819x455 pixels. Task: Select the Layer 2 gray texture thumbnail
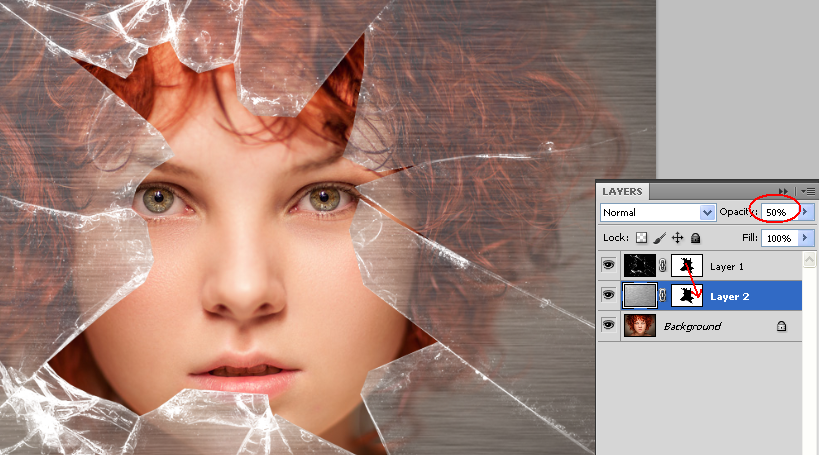coord(639,295)
